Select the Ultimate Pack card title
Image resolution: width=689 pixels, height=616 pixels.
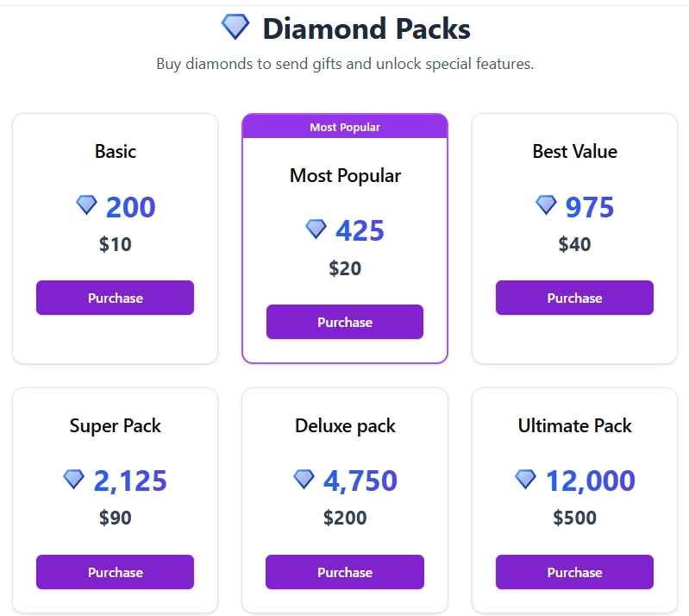[575, 425]
